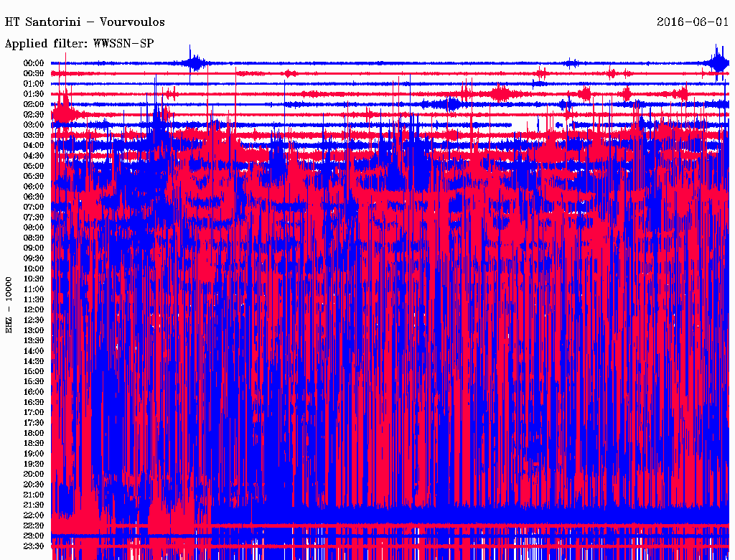Viewport: 735px width, 560px height.
Task: Click the 12:00 time label
Action: 34,309
